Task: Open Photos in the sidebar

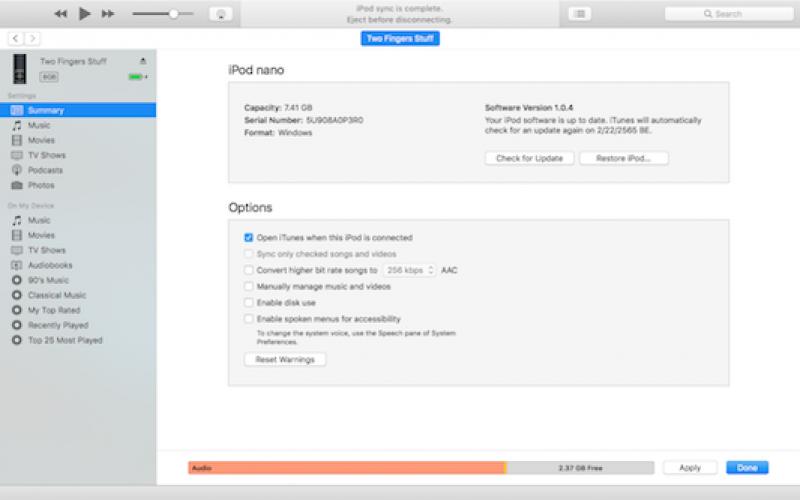Action: point(78,185)
